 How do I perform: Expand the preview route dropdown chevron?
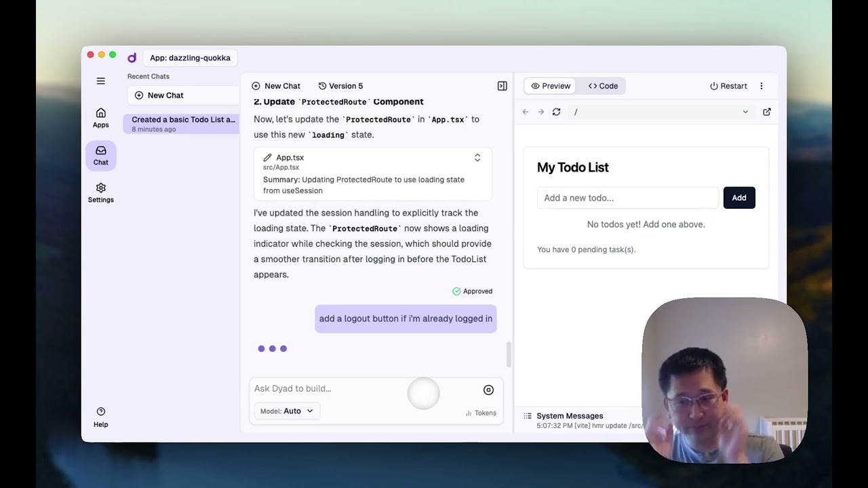(x=745, y=112)
